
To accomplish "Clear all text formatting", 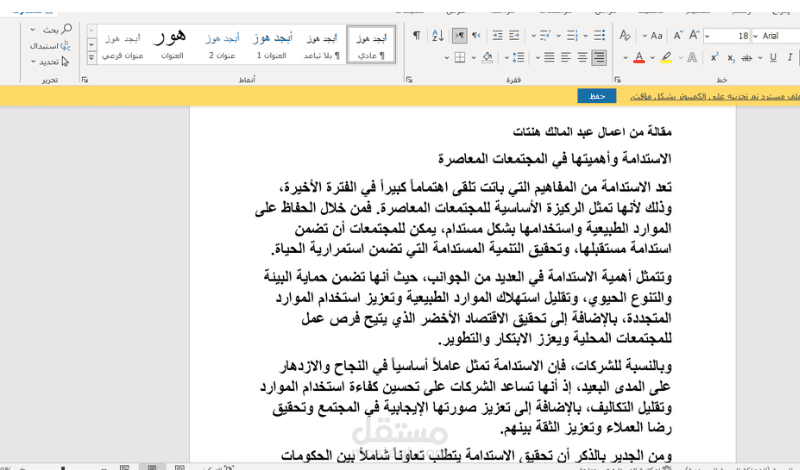I will point(624,35).
